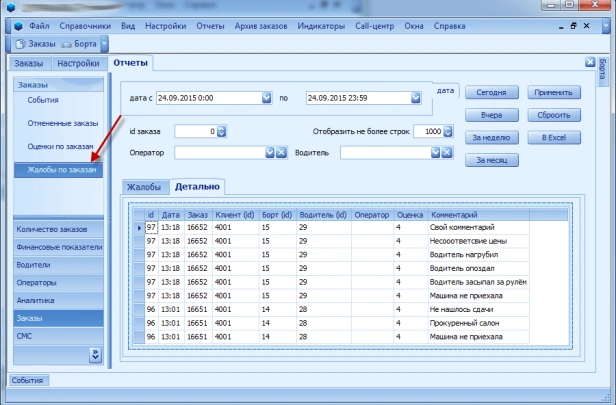Open the end date dropdown
The height and width of the screenshot is (405, 616).
[416, 98]
